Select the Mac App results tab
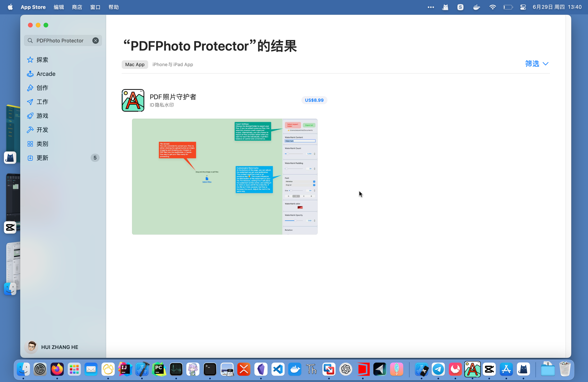This screenshot has width=588, height=382. pos(135,65)
